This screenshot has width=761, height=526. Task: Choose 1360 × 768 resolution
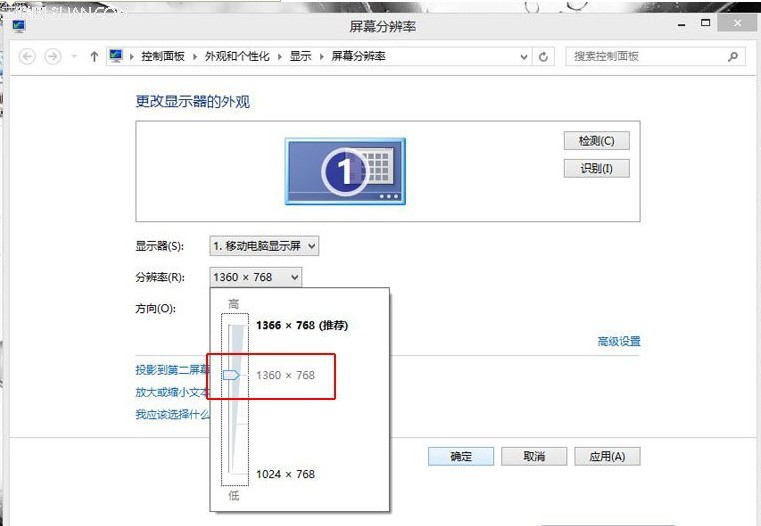[x=285, y=375]
